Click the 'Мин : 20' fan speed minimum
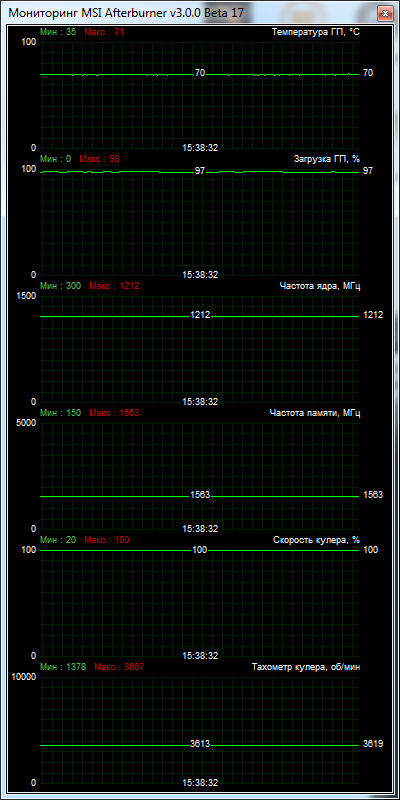 pos(58,540)
